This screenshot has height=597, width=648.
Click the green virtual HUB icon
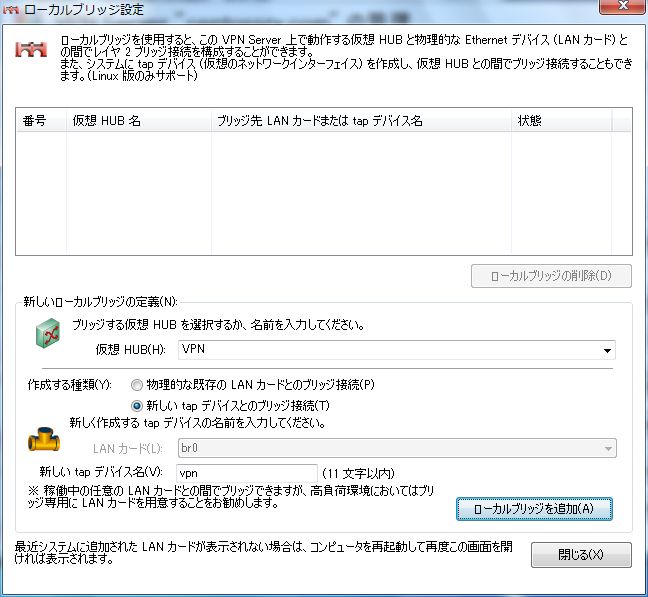(49, 337)
